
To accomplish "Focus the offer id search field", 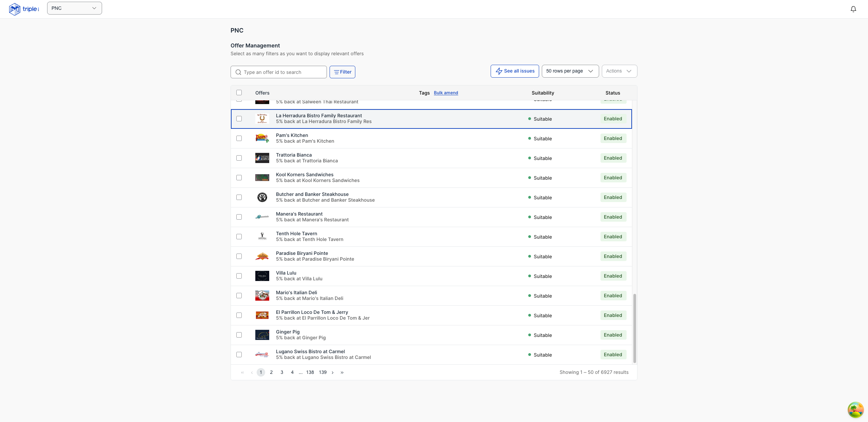I will [279, 72].
